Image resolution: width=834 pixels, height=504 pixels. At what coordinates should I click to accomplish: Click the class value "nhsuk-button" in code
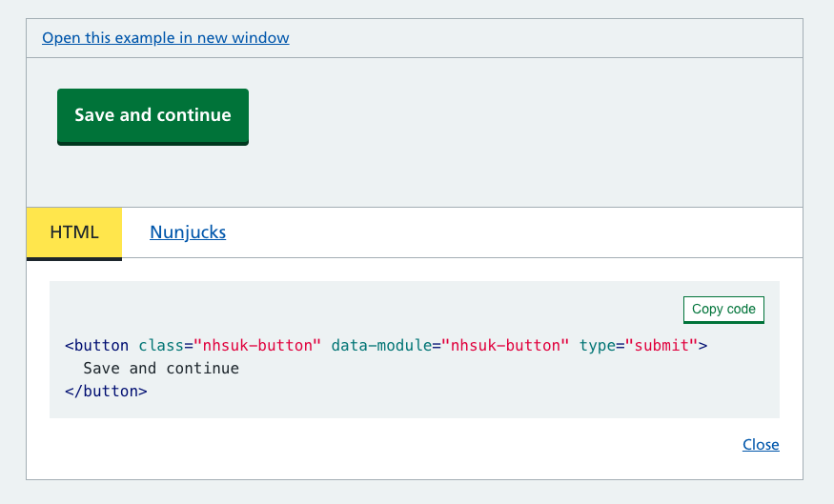pos(257,345)
